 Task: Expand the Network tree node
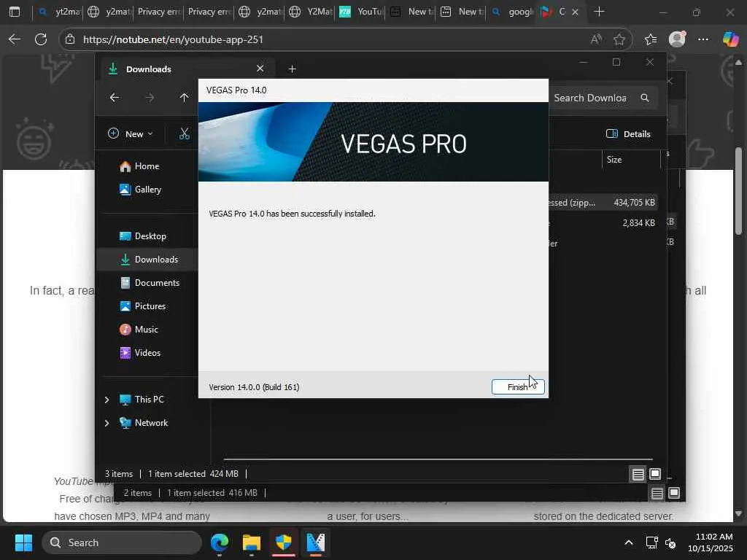(107, 423)
